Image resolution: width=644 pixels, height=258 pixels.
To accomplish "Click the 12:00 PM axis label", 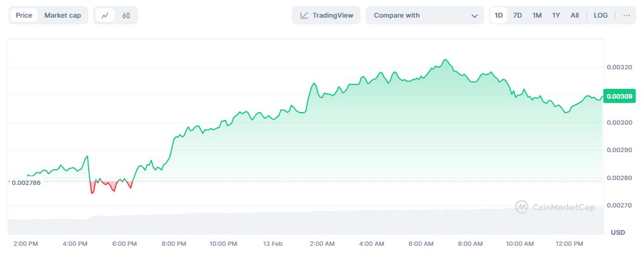I will [x=569, y=243].
